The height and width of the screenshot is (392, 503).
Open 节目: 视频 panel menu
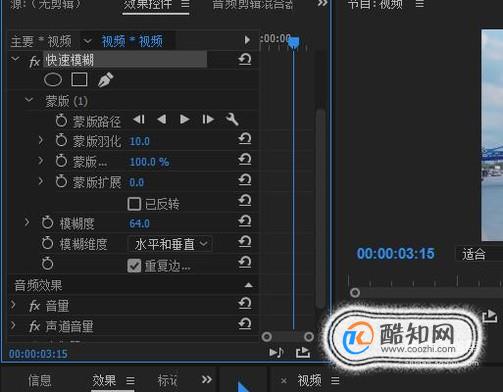[x=420, y=4]
